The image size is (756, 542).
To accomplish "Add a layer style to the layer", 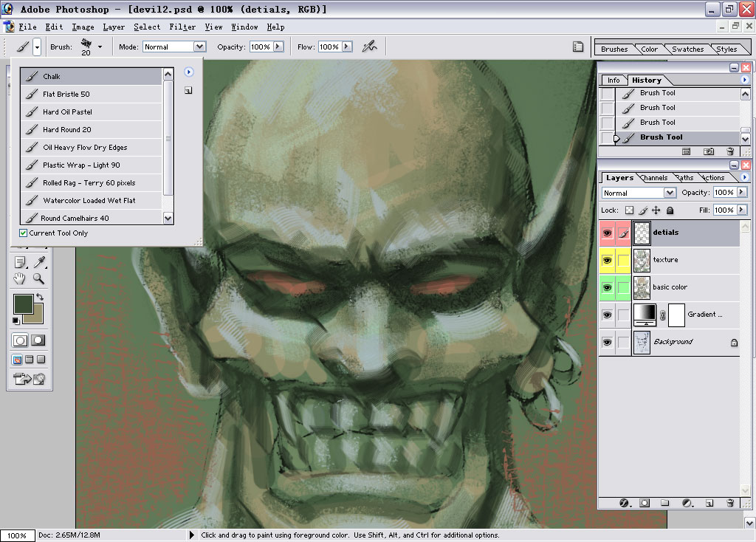I will (x=625, y=503).
